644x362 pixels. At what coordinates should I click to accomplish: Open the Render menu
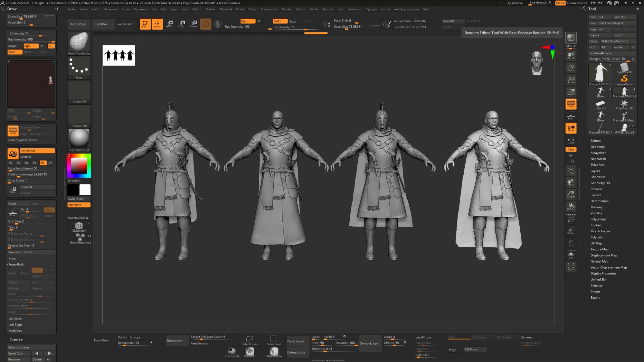click(x=287, y=9)
